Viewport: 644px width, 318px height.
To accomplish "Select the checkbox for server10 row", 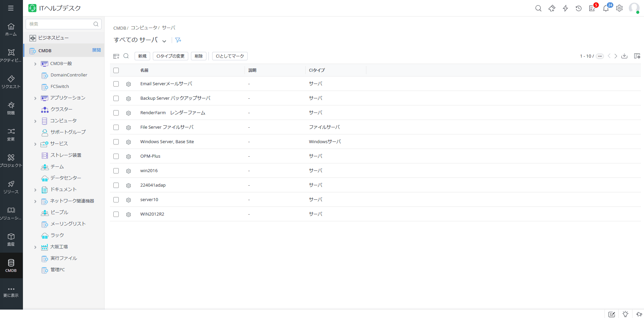I will click(116, 200).
